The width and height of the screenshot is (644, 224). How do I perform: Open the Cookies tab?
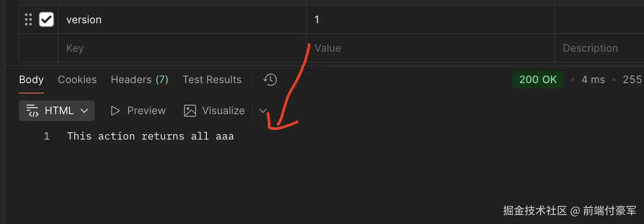77,80
